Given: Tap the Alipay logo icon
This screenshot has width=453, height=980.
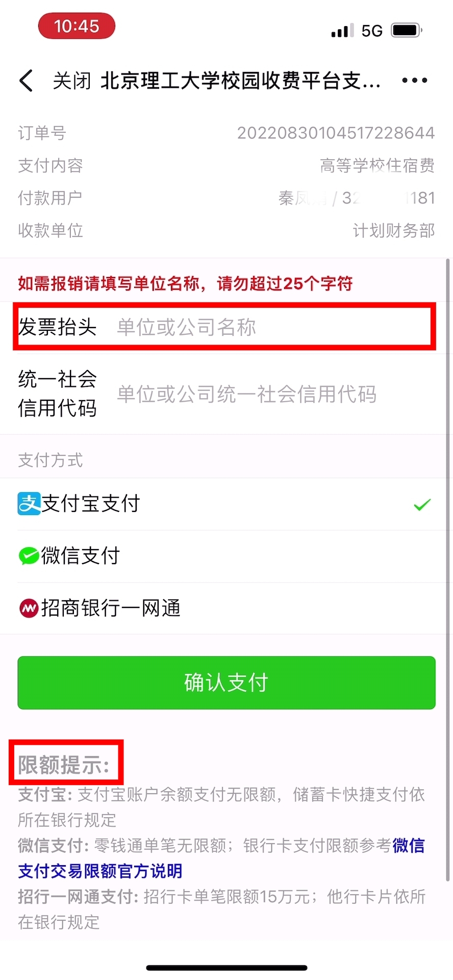Looking at the screenshot, I should click(x=29, y=504).
